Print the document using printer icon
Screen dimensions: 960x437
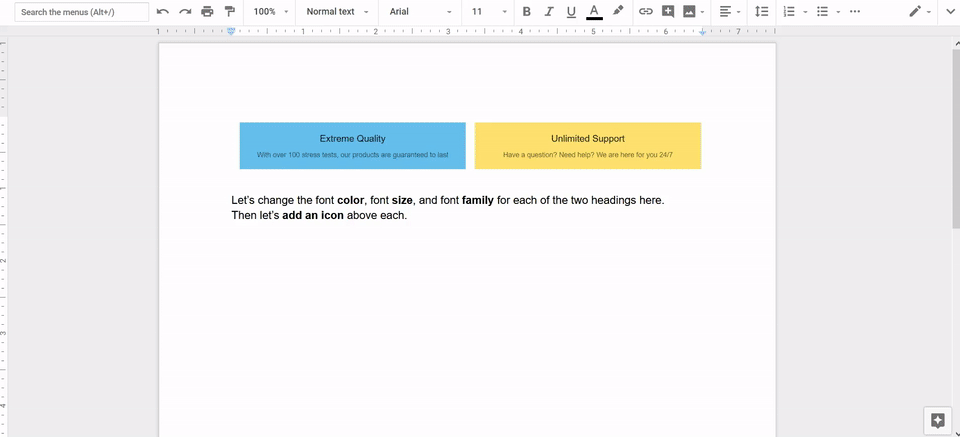click(207, 12)
